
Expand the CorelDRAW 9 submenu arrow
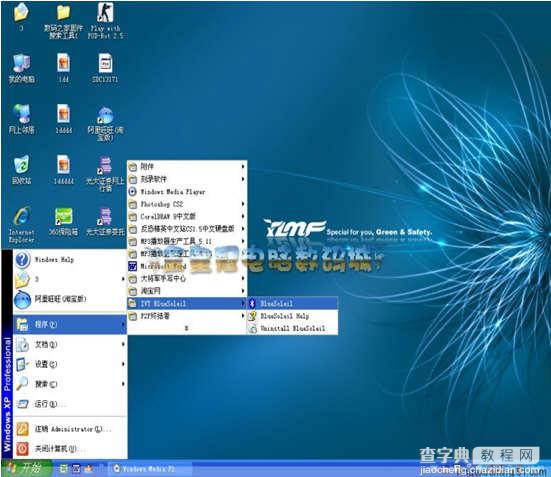[x=243, y=216]
